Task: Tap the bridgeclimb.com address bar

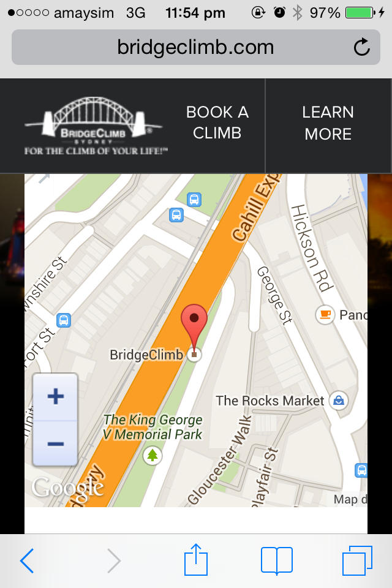Action: point(196,47)
